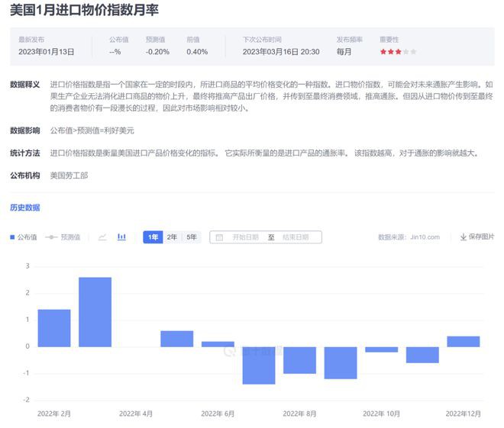Click 每月 release frequency value
This screenshot has height=428, width=504.
click(344, 52)
